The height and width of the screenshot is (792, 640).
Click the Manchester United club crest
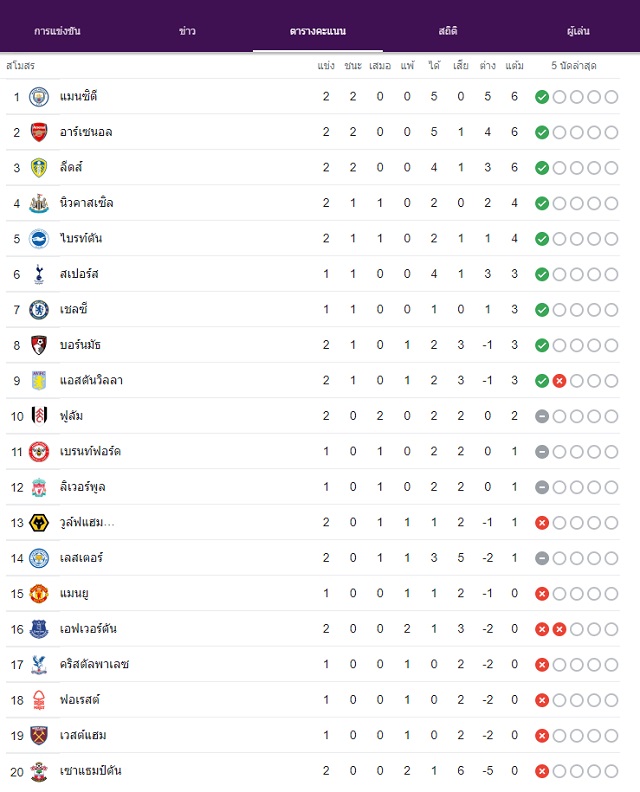(39, 593)
